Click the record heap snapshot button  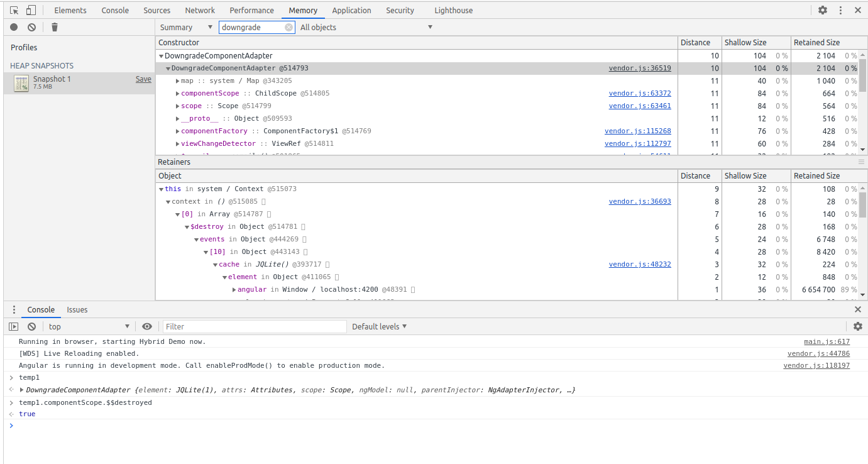click(14, 27)
